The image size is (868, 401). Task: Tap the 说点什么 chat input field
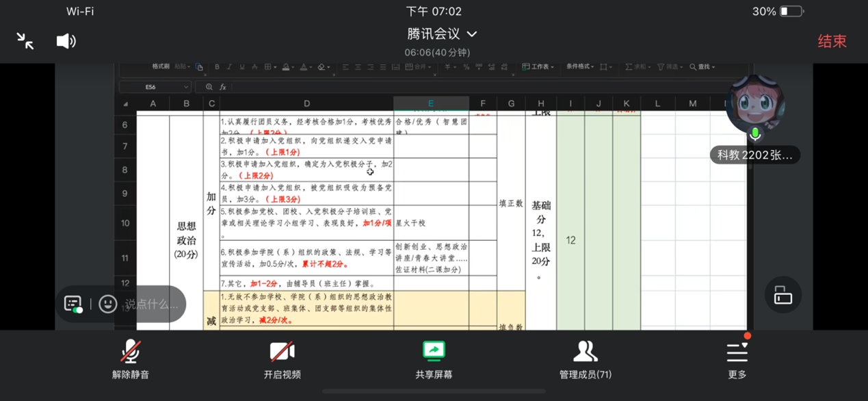point(152,304)
